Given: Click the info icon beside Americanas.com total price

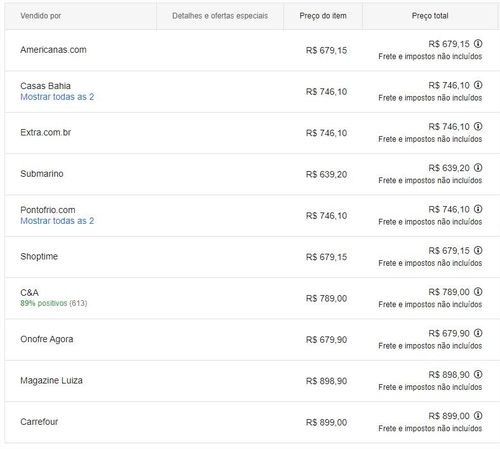Looking at the screenshot, I should (x=478, y=44).
